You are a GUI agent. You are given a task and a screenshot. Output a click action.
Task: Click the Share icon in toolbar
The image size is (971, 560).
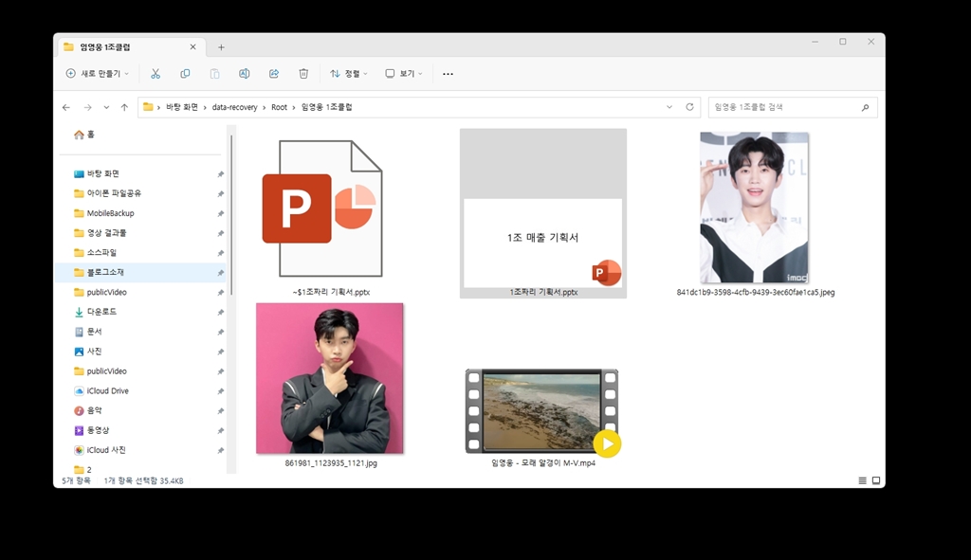pos(274,74)
